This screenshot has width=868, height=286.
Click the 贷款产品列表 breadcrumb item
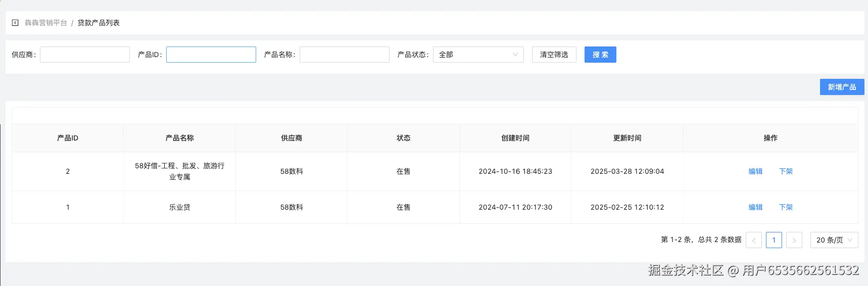pyautogui.click(x=99, y=23)
